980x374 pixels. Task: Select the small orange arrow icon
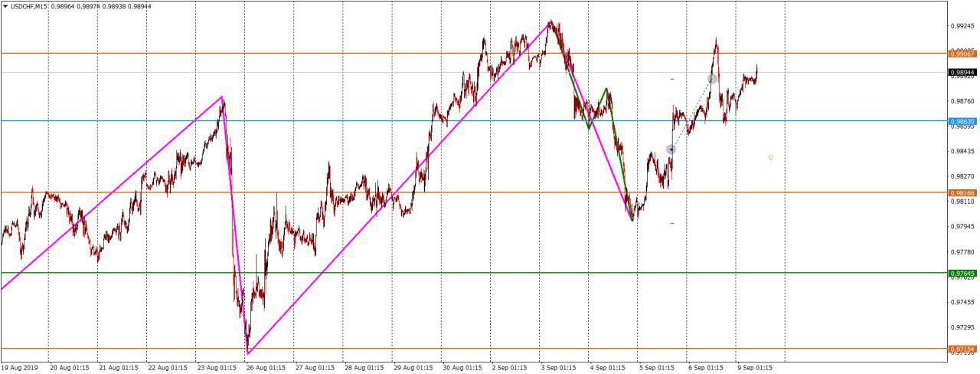click(x=770, y=157)
